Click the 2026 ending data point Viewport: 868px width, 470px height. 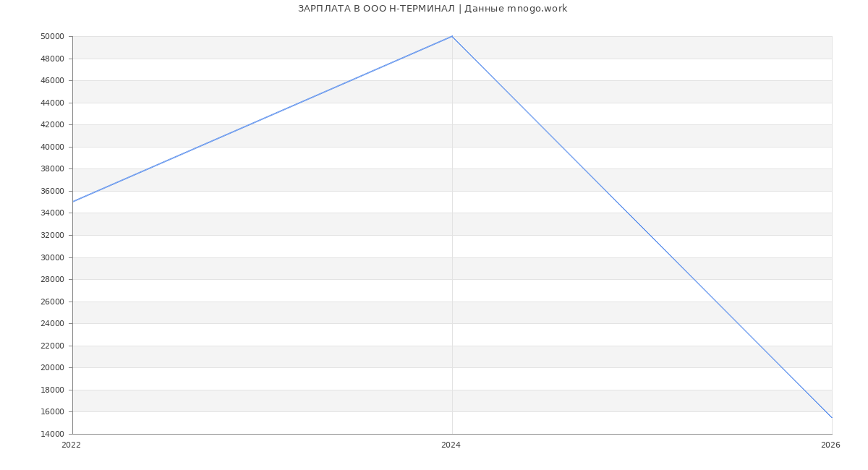pos(832,417)
